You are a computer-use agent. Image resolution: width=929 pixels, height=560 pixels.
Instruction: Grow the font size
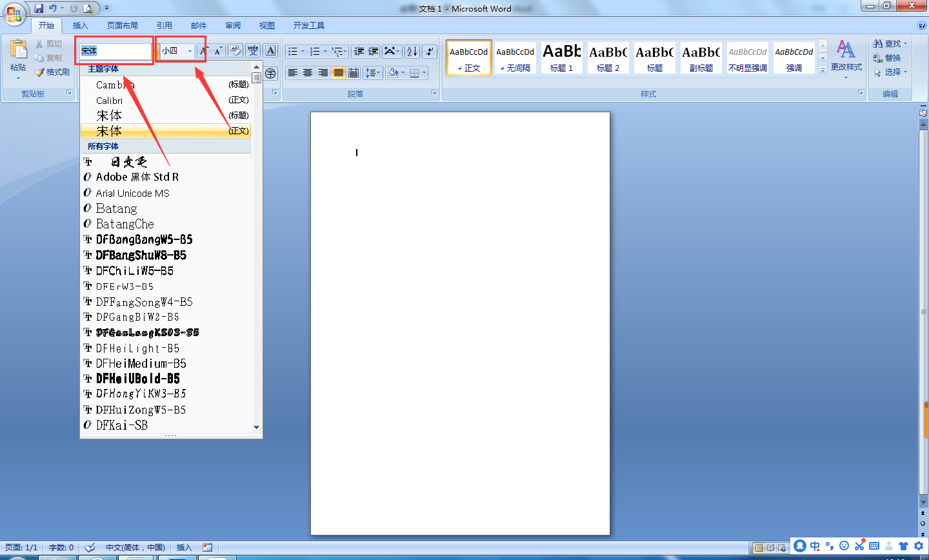click(x=204, y=51)
